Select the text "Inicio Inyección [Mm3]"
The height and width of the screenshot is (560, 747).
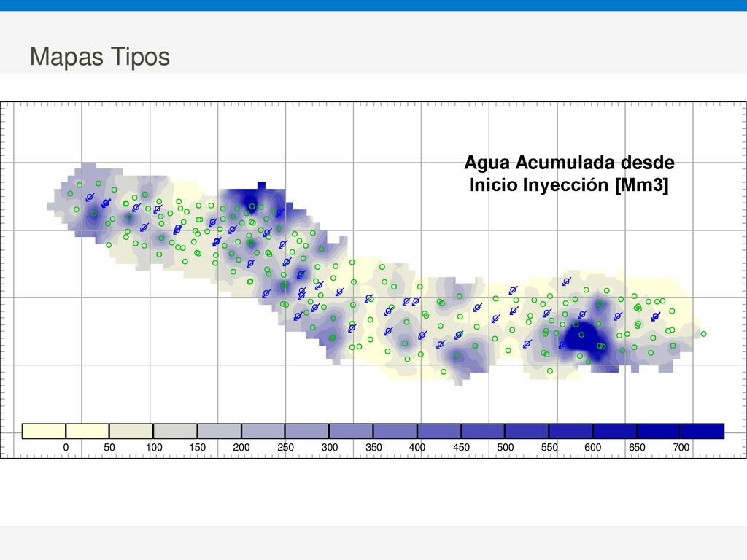point(569,184)
